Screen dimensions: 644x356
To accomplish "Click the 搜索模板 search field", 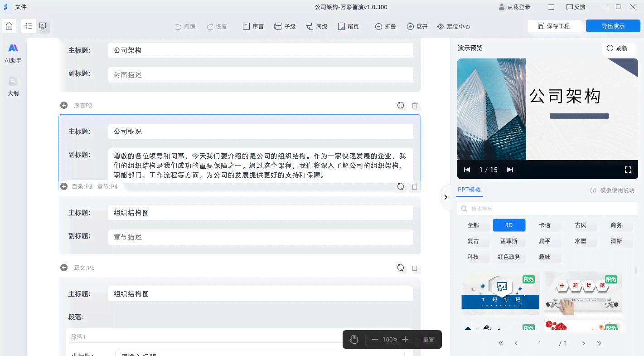I will 547,209.
